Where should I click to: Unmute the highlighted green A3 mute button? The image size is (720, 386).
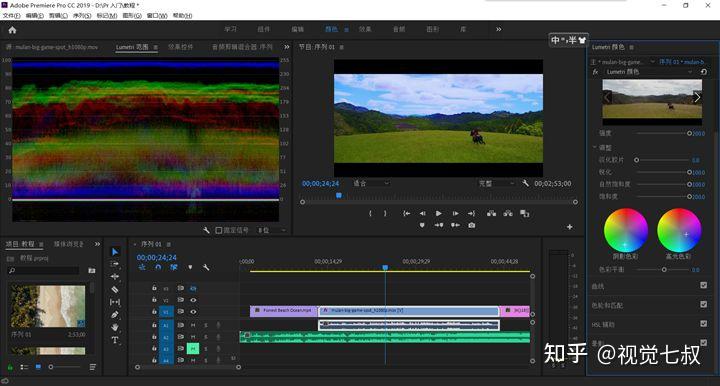point(193,349)
